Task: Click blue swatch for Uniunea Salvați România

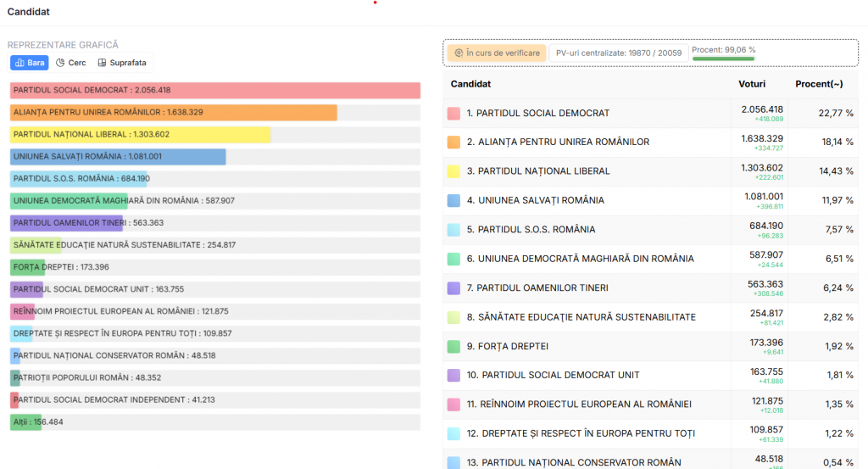Action: [453, 200]
